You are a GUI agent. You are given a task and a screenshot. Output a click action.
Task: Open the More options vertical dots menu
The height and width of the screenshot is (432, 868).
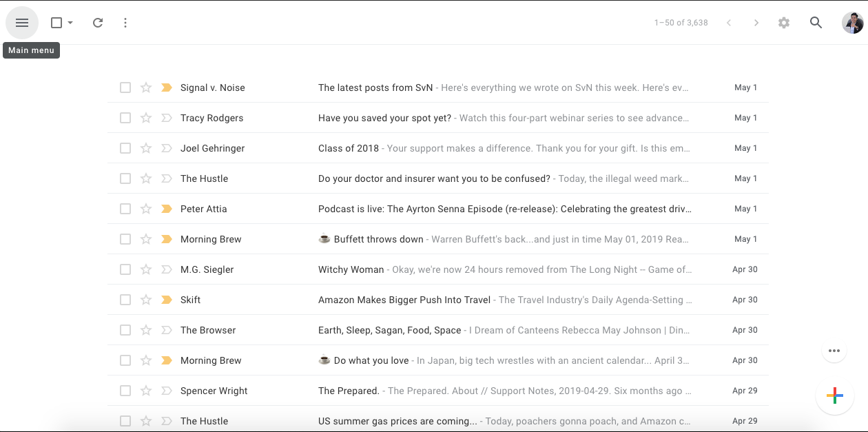[125, 23]
